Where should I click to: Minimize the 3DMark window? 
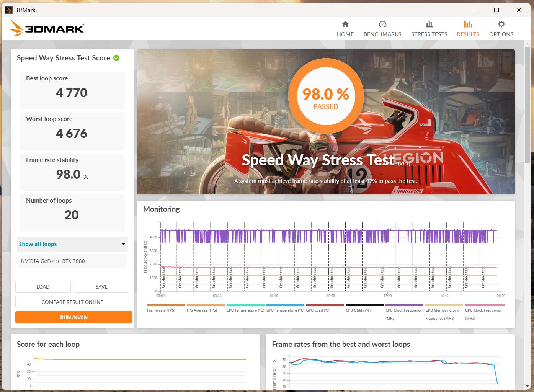pyautogui.click(x=474, y=10)
